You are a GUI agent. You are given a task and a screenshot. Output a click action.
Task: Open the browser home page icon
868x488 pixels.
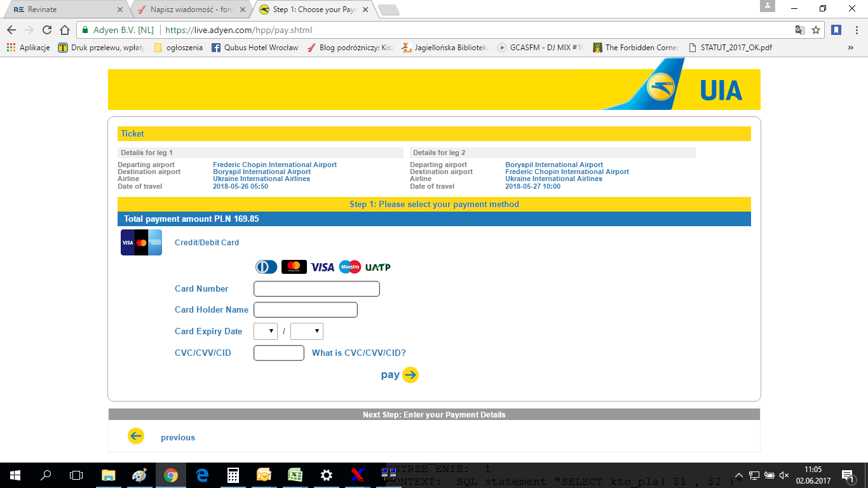pyautogui.click(x=64, y=30)
